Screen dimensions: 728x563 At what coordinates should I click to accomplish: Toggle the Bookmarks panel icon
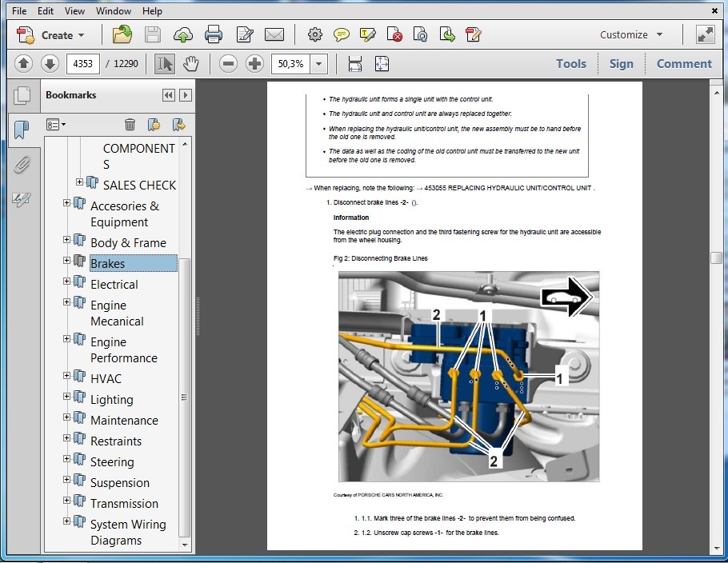(22, 130)
